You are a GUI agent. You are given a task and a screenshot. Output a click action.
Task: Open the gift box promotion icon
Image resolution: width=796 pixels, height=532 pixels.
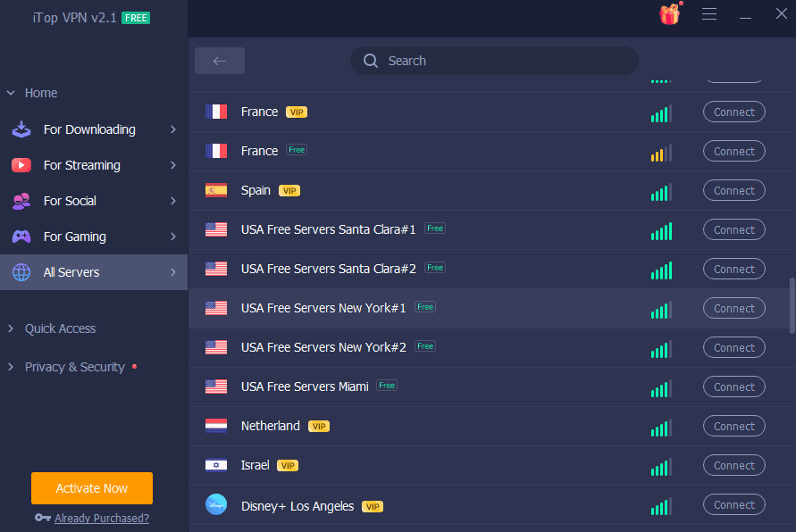tap(670, 13)
